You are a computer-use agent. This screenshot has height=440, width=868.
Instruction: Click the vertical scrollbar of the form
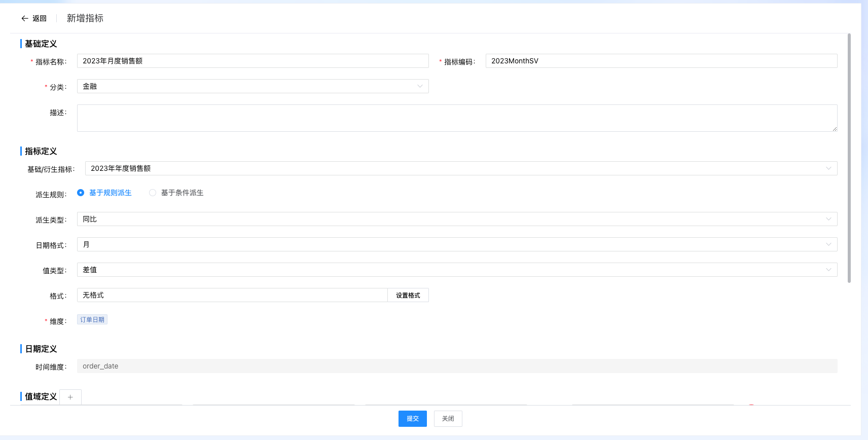[849, 158]
